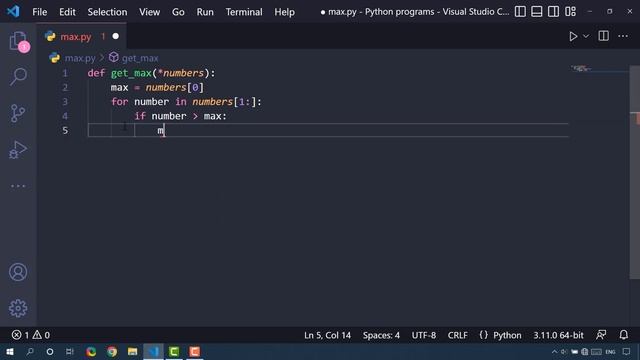Open the Edit menu

tap(67, 12)
